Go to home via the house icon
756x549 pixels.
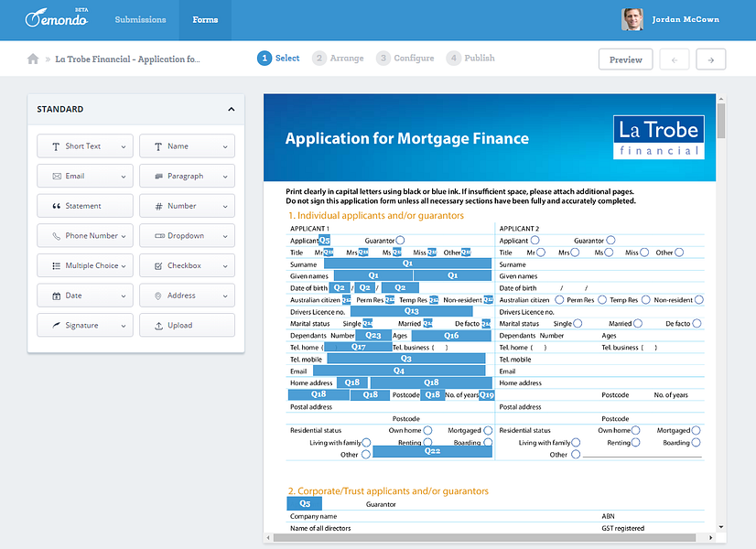pyautogui.click(x=33, y=59)
